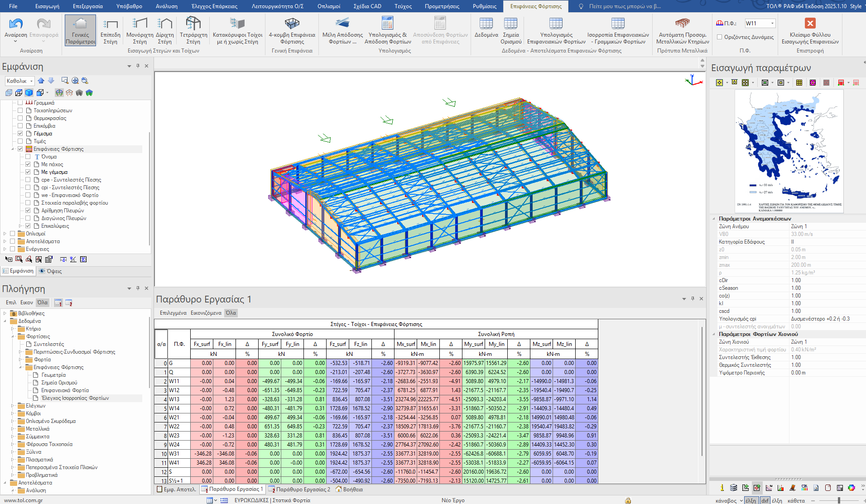This screenshot has height=504, width=866.
Task: Expand the Οπλισμοί tree node
Action: [x=5, y=234]
